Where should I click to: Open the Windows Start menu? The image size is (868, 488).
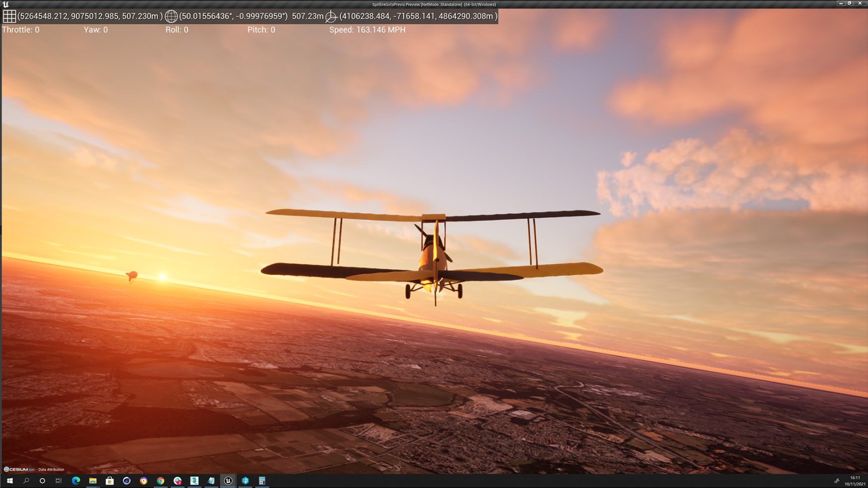(x=9, y=481)
